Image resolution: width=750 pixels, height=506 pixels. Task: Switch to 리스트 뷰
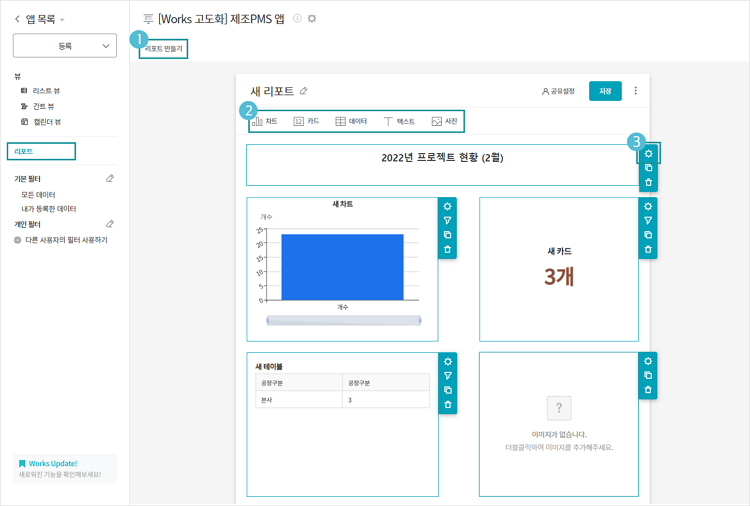(x=45, y=91)
